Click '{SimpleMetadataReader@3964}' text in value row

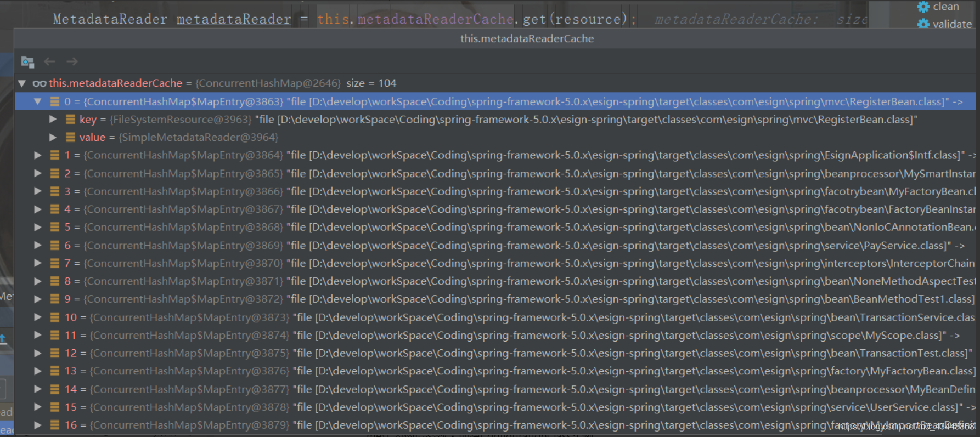click(x=199, y=138)
